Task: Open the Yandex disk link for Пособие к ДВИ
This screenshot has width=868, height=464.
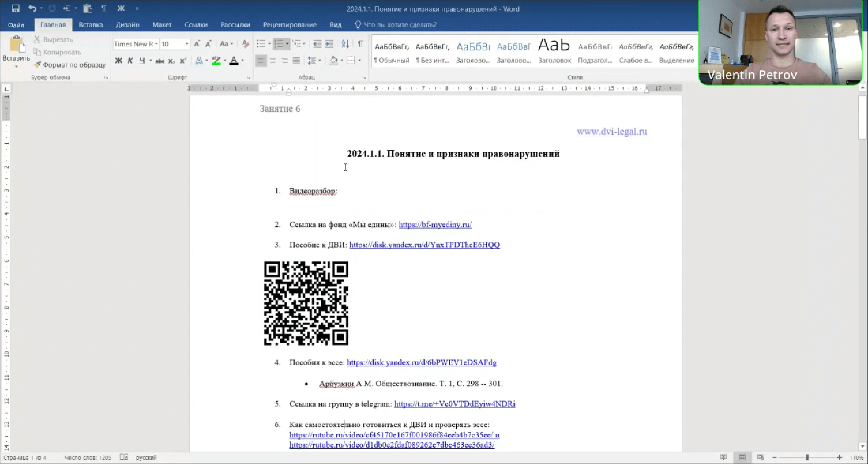Action: click(425, 245)
